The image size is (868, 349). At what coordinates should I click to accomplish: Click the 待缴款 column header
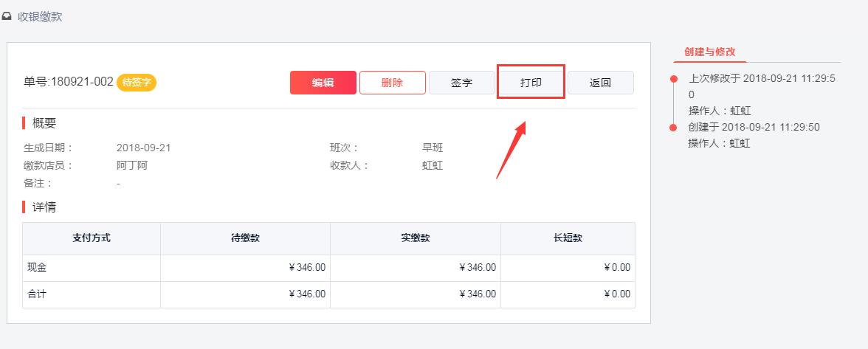(245, 238)
